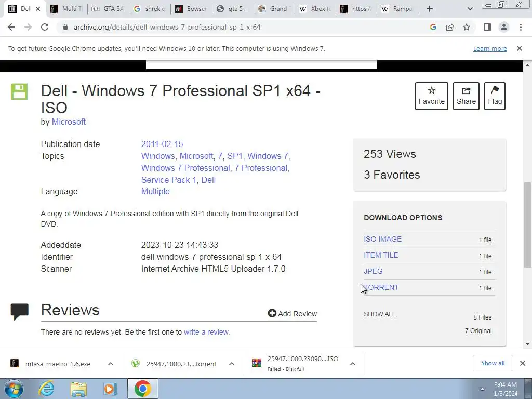Image resolution: width=532 pixels, height=399 pixels.
Task: Switch to the shrek Google search tab
Action: [x=150, y=9]
